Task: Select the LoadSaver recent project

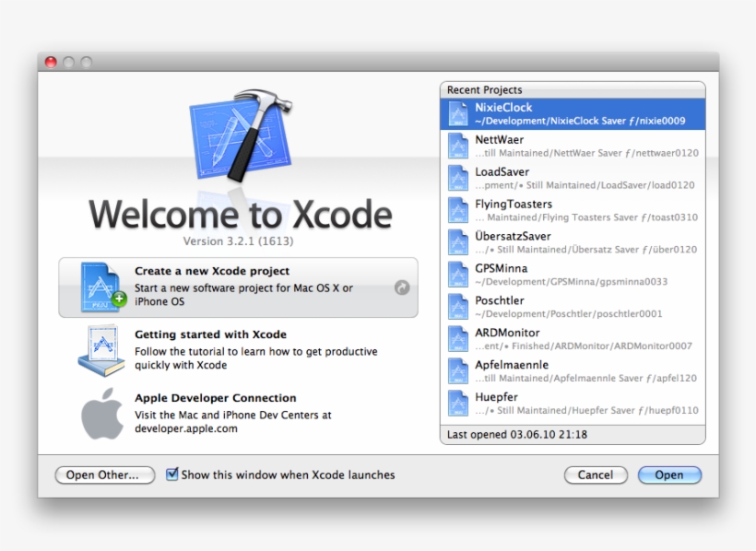Action: [573, 179]
